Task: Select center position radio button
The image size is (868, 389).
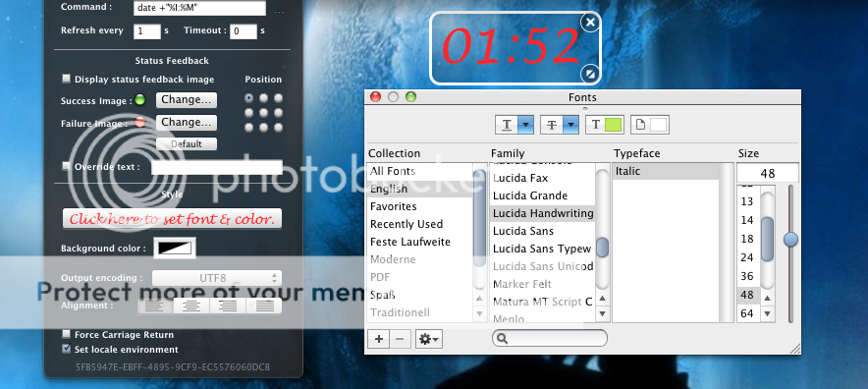Action: [x=263, y=113]
